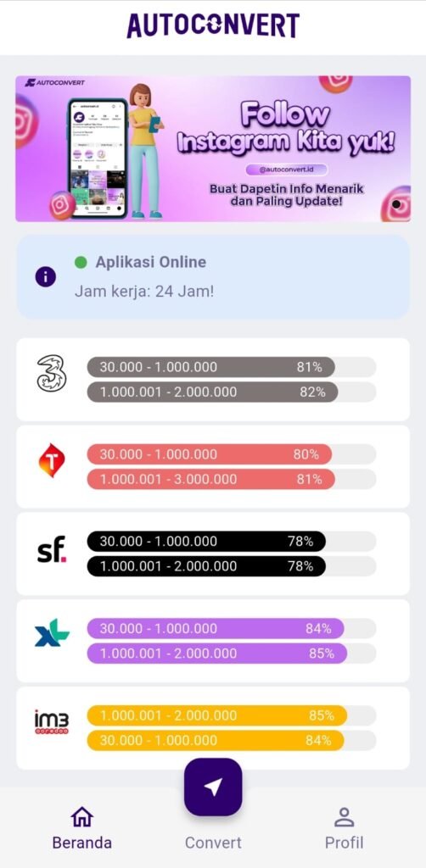Select IM3 30.000 - 1.000.000 84% bar
426x868 pixels.
216,740
